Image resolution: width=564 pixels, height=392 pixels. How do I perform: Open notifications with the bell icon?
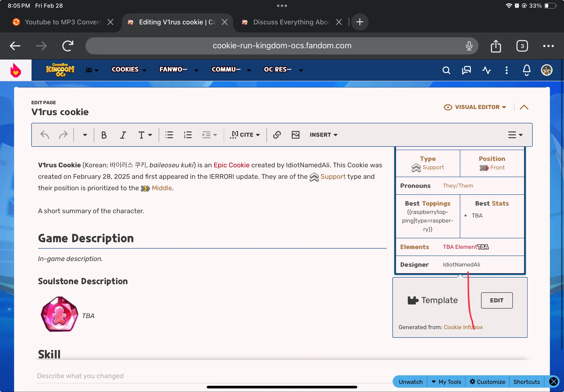click(x=526, y=70)
